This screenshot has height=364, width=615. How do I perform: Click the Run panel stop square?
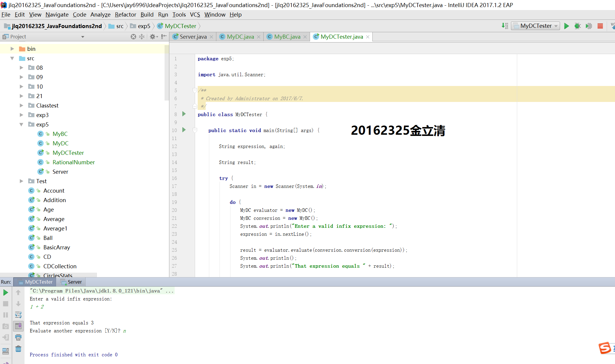(6, 304)
